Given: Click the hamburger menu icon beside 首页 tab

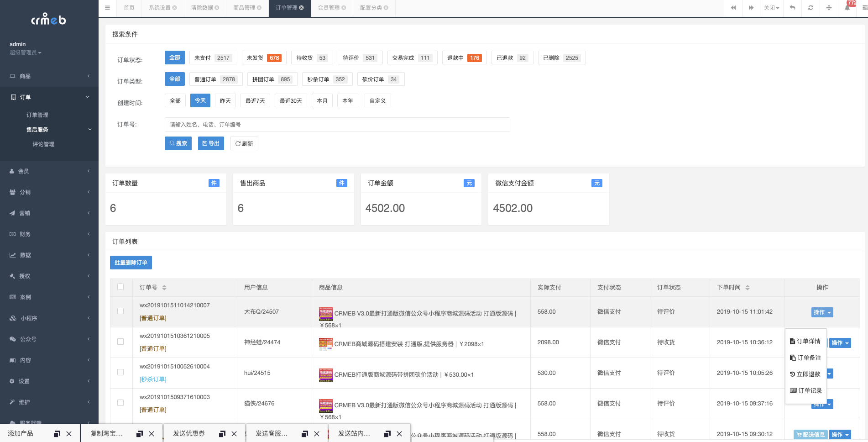Looking at the screenshot, I should click(107, 7).
